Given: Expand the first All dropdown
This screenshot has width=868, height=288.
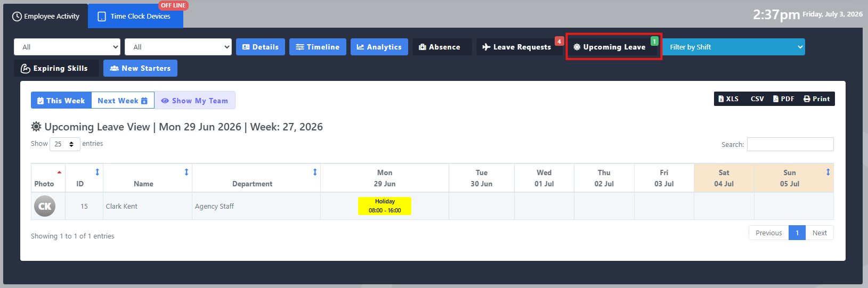Looking at the screenshot, I should (x=67, y=47).
